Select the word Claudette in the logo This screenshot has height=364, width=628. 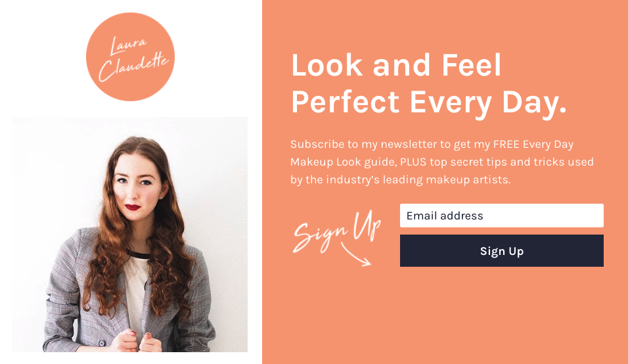(134, 66)
